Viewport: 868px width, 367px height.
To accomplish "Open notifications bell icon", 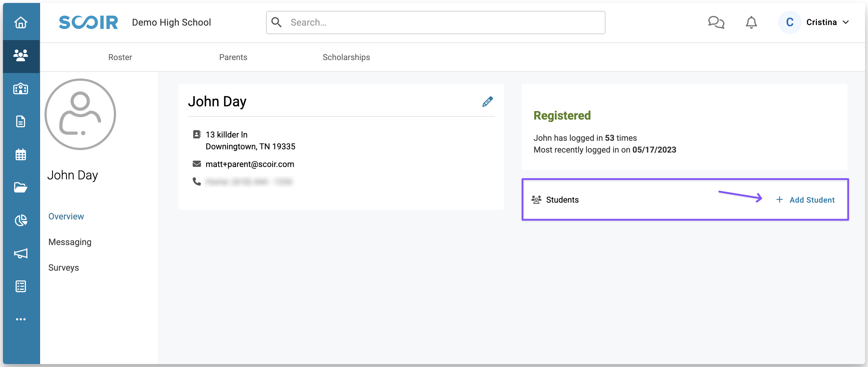I will click(751, 23).
